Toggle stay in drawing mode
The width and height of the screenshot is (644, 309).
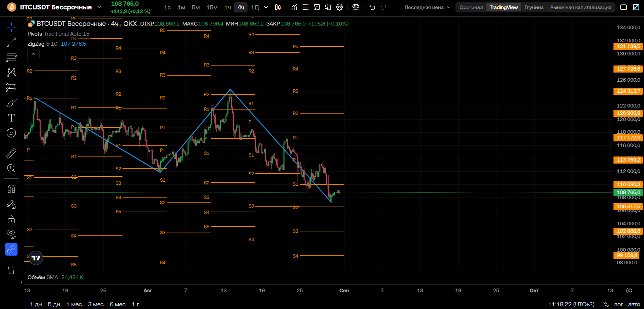pyautogui.click(x=11, y=204)
